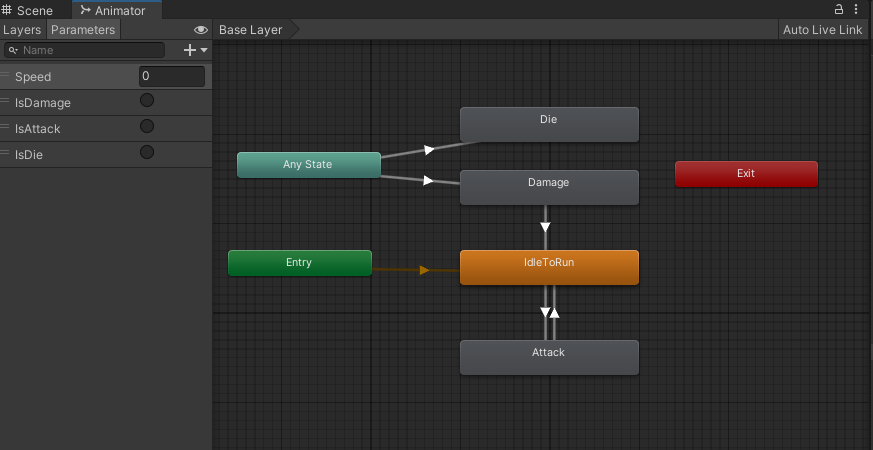873x450 pixels.
Task: Click the Scene tab grid icon
Action: tap(7, 9)
